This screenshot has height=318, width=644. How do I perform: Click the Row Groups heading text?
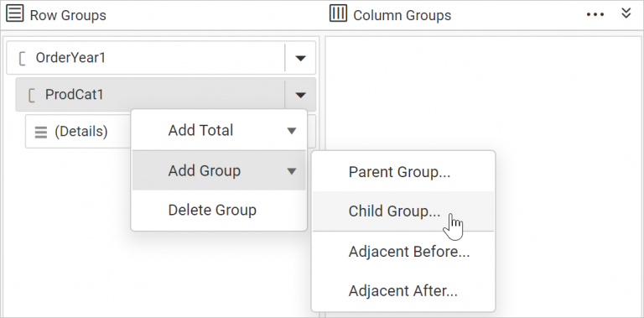click(68, 16)
